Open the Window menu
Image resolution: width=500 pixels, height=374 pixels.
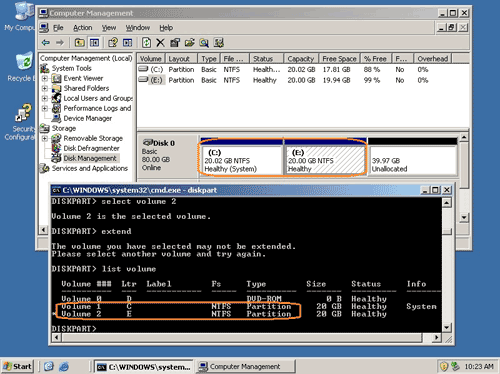click(138, 28)
